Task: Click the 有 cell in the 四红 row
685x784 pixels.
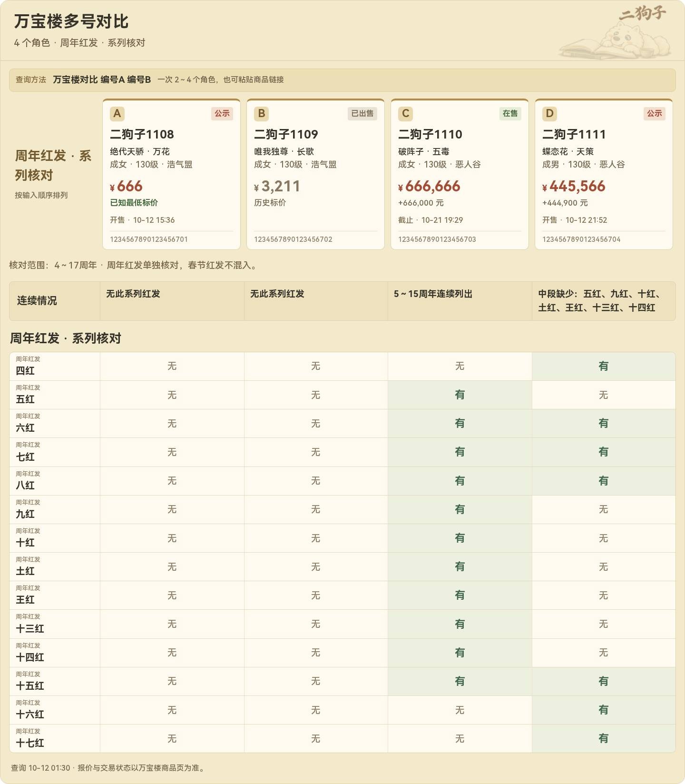Action: pyautogui.click(x=604, y=367)
